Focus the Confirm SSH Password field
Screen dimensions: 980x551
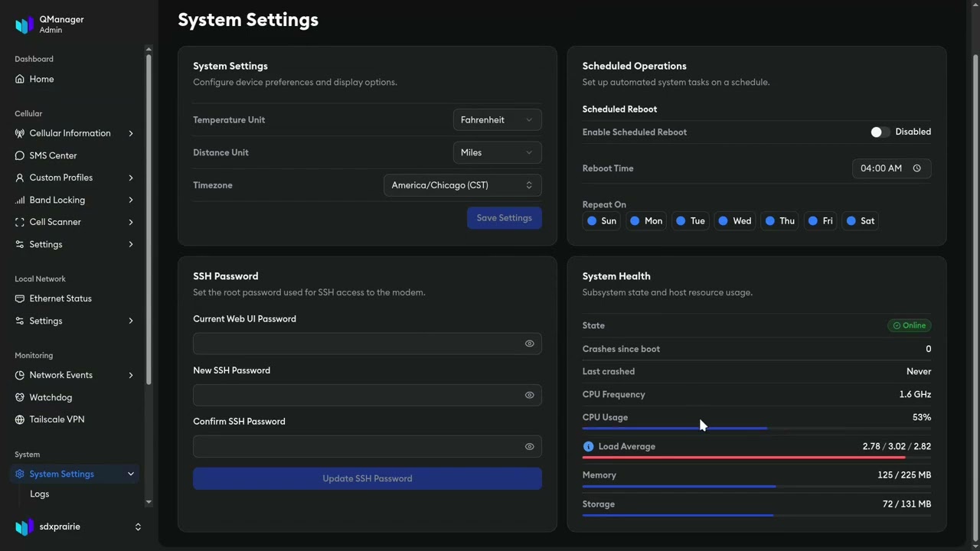(x=367, y=446)
